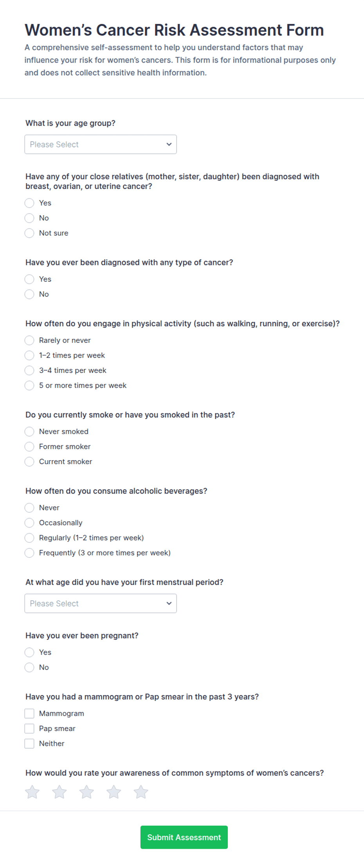364x868 pixels.
Task: Choose Frequently (3 or more times per week)
Action: point(29,553)
